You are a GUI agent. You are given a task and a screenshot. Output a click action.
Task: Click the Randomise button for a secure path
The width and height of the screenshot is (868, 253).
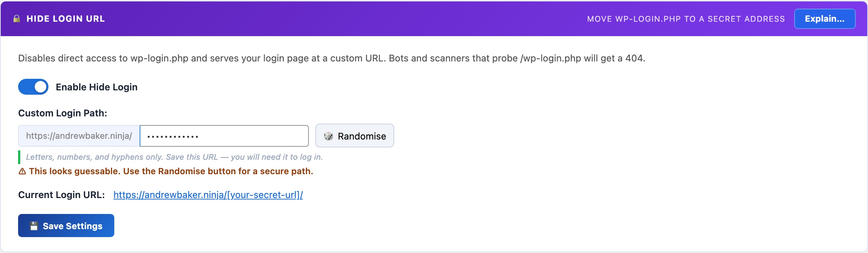(354, 136)
